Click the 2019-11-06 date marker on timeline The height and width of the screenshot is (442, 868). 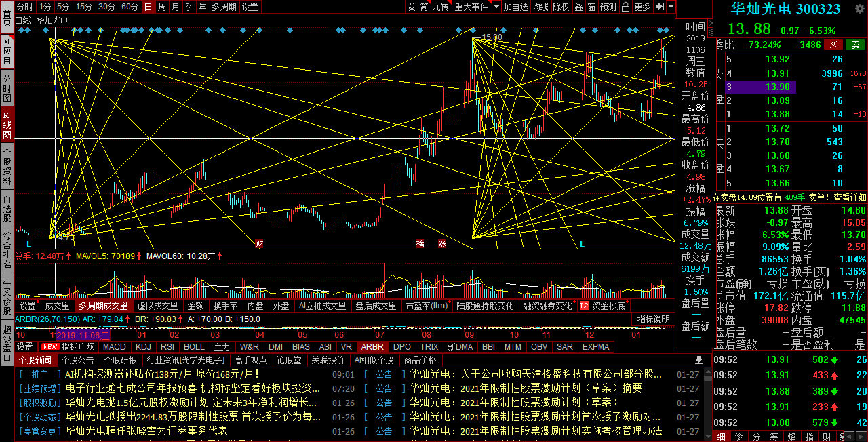pyautogui.click(x=83, y=334)
